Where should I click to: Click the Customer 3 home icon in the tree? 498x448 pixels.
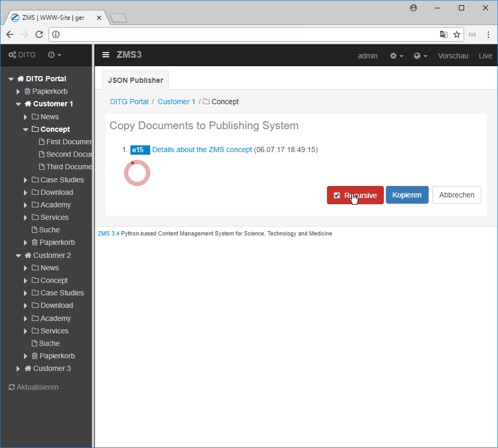[x=28, y=368]
